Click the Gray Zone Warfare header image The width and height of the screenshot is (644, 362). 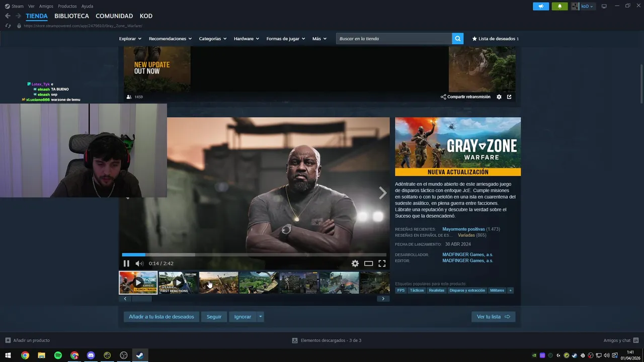pos(458,146)
